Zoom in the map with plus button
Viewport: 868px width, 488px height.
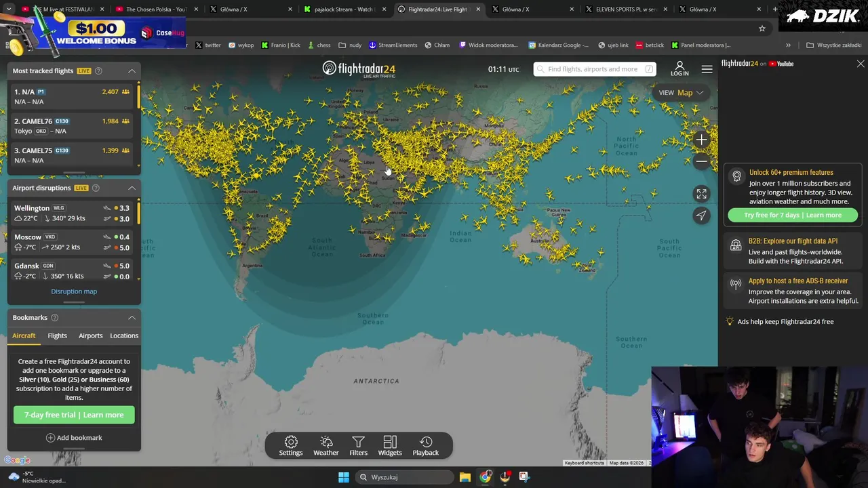point(701,140)
